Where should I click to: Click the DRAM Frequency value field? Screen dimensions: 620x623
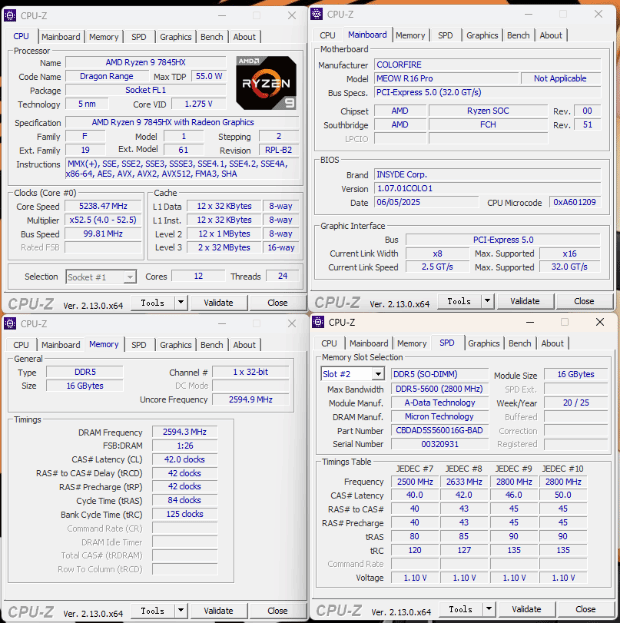[183, 432]
